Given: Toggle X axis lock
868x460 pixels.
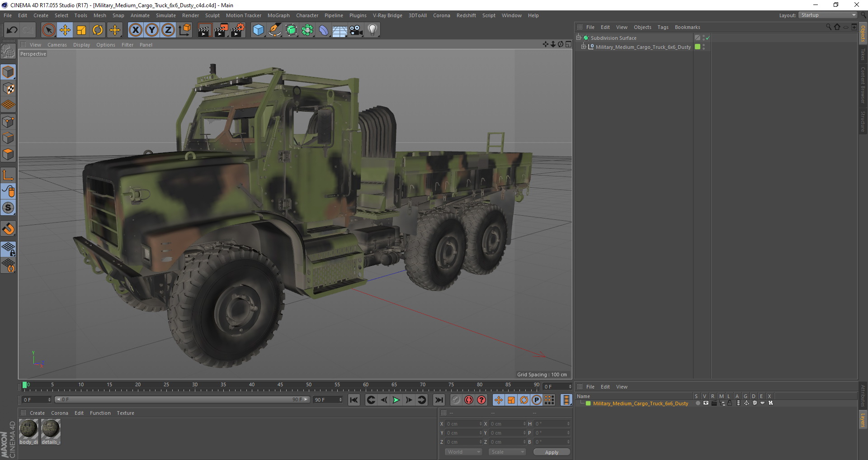Looking at the screenshot, I should [x=135, y=30].
